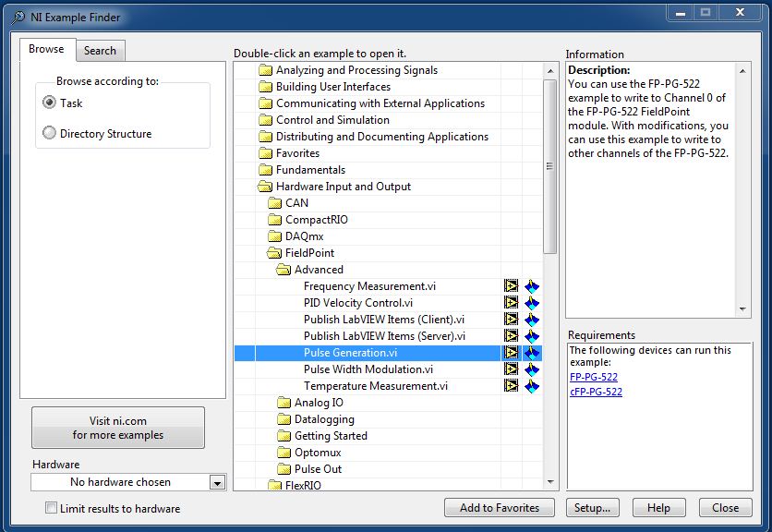Expand the Analog IO folder

tap(283, 403)
